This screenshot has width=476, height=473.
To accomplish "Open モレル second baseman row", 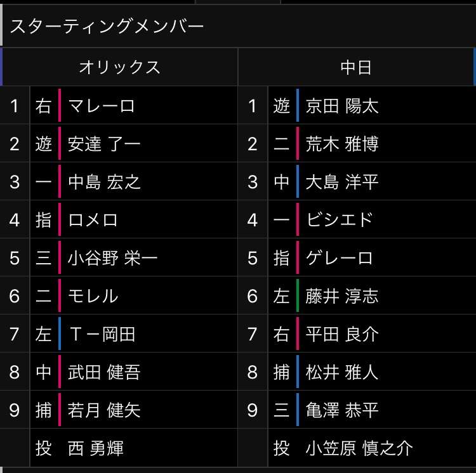I will (x=93, y=296).
